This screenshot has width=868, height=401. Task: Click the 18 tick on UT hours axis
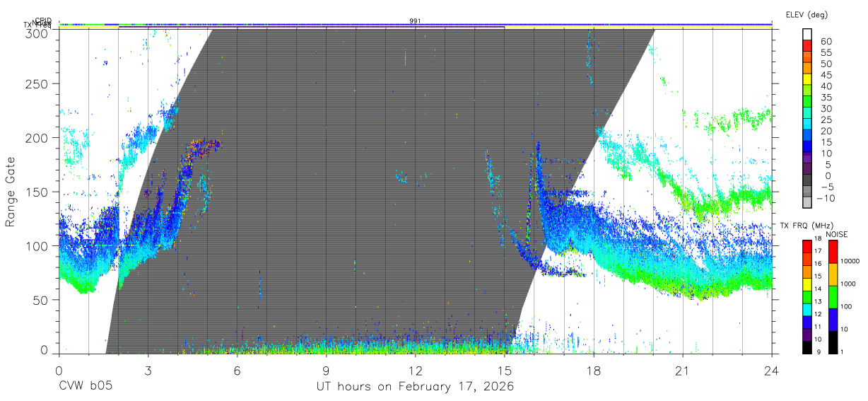pos(593,371)
